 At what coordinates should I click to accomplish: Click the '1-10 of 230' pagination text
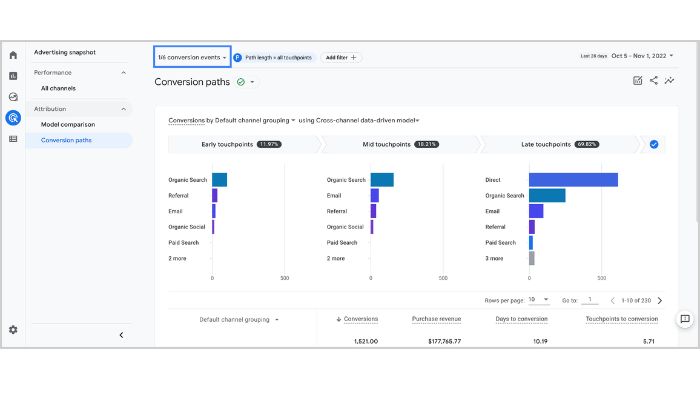pyautogui.click(x=636, y=300)
